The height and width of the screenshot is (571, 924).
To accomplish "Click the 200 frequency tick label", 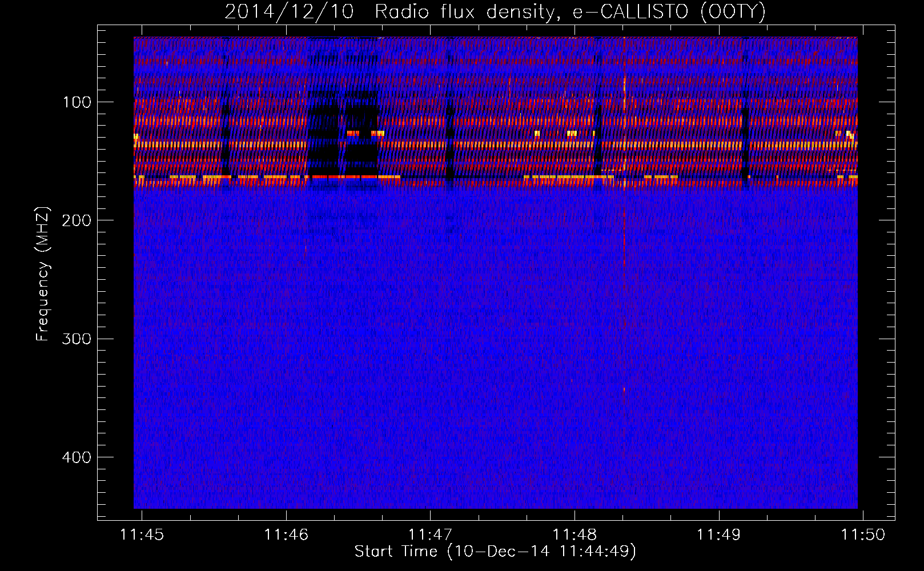I will coord(77,220).
